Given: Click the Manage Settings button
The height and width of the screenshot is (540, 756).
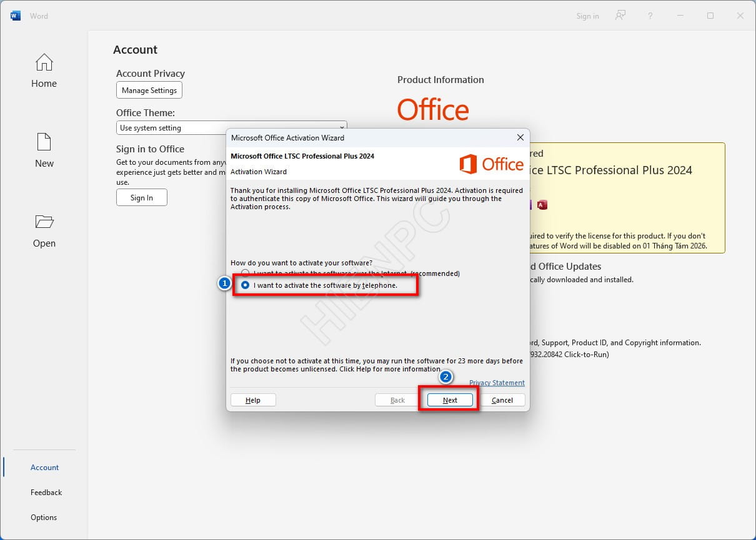Looking at the screenshot, I should [149, 90].
